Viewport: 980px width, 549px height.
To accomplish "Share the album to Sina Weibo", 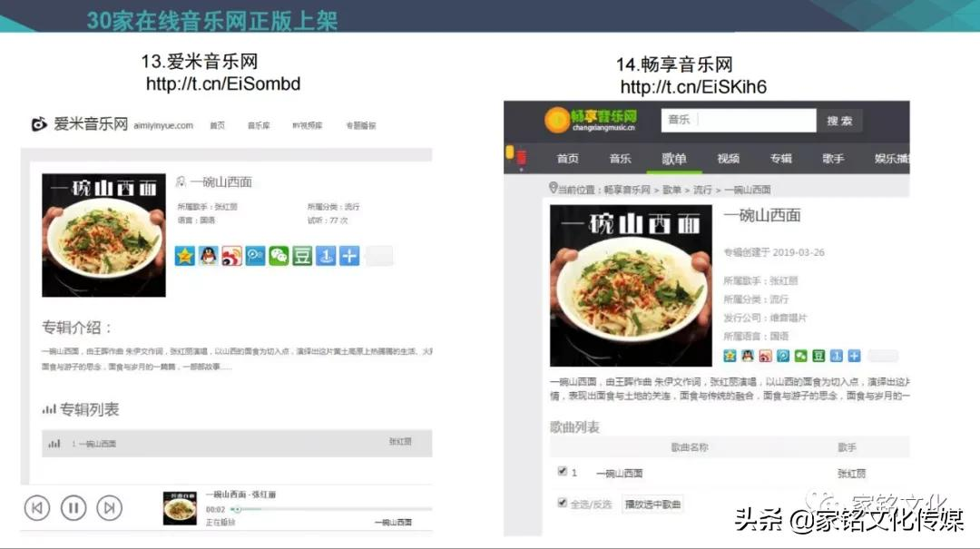I will tap(231, 257).
